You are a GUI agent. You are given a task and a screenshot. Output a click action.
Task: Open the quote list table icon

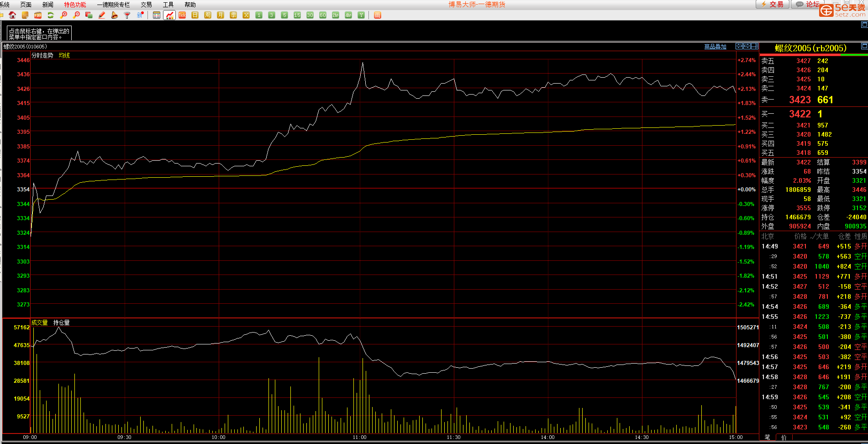[157, 15]
